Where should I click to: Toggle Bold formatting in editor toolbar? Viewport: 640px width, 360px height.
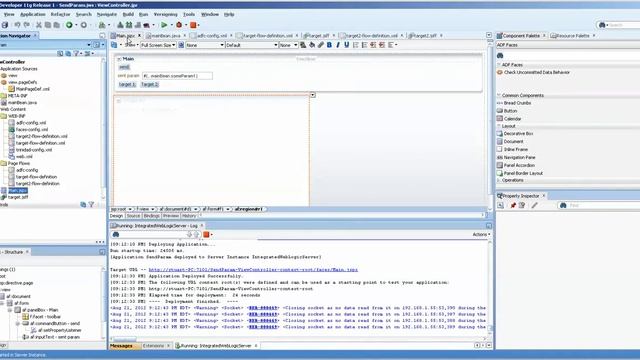[329, 45]
